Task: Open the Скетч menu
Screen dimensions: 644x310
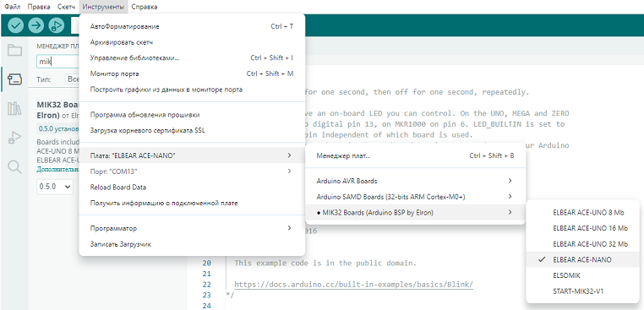Action: (x=66, y=7)
